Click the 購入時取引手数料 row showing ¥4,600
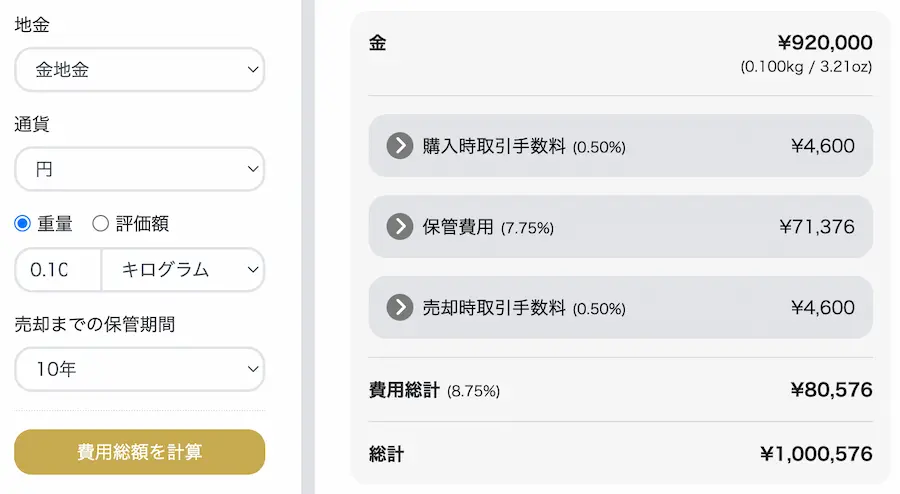Image resolution: width=900 pixels, height=494 pixels. pyautogui.click(x=620, y=146)
